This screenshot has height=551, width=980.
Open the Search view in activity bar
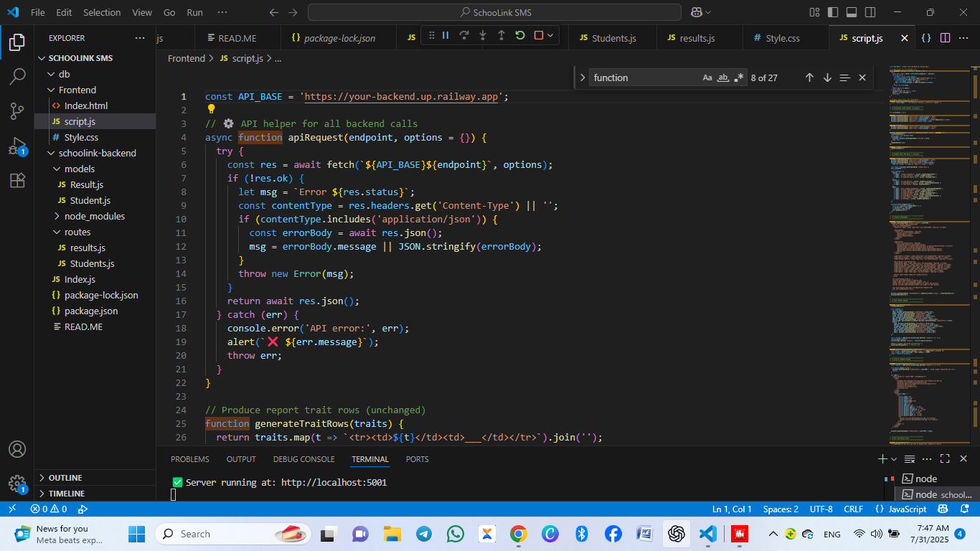point(17,76)
